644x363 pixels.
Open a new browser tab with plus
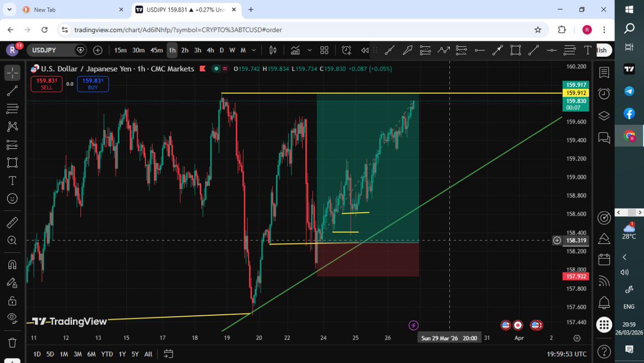pyautogui.click(x=251, y=10)
